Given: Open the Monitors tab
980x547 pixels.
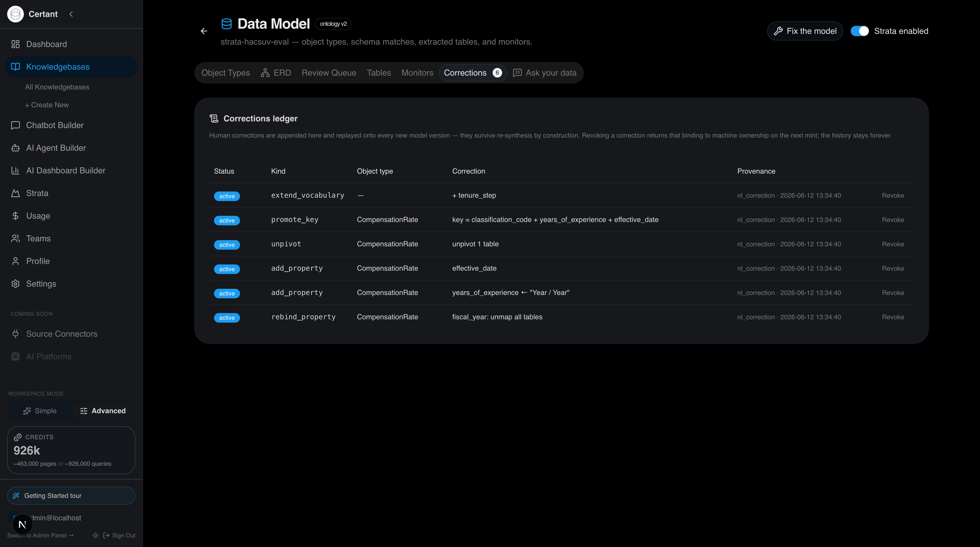Looking at the screenshot, I should (417, 73).
